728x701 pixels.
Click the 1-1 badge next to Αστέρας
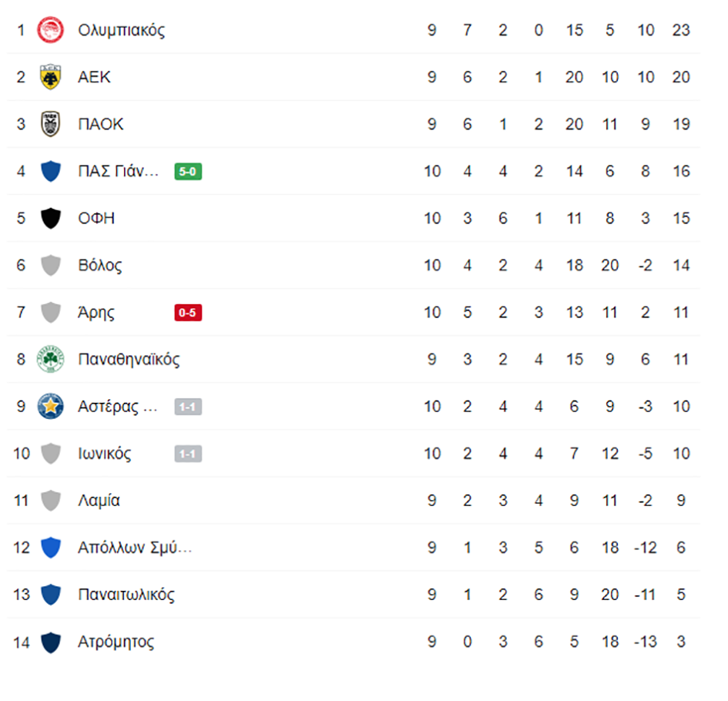[x=188, y=407]
